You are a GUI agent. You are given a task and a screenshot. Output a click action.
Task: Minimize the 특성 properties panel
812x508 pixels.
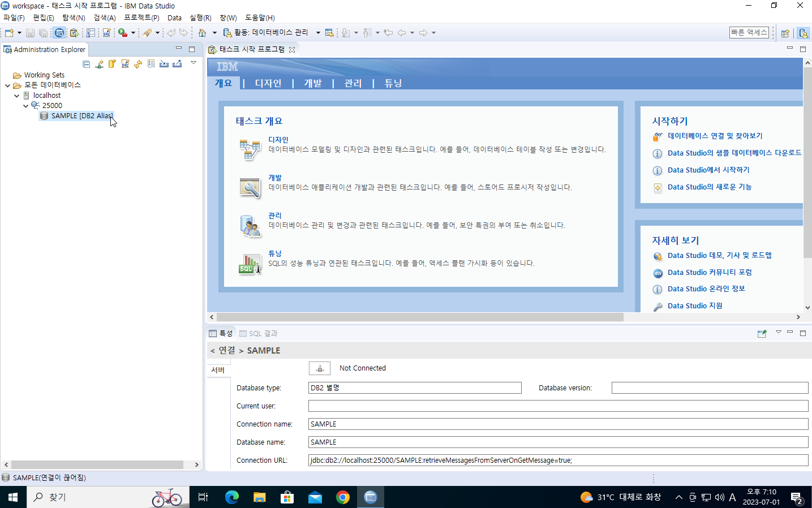tap(790, 333)
